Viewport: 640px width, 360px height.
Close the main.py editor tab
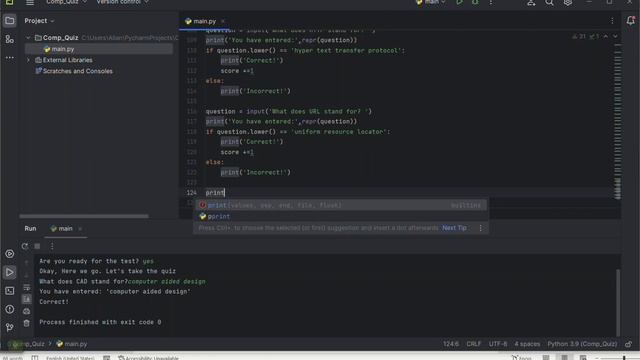tap(223, 21)
